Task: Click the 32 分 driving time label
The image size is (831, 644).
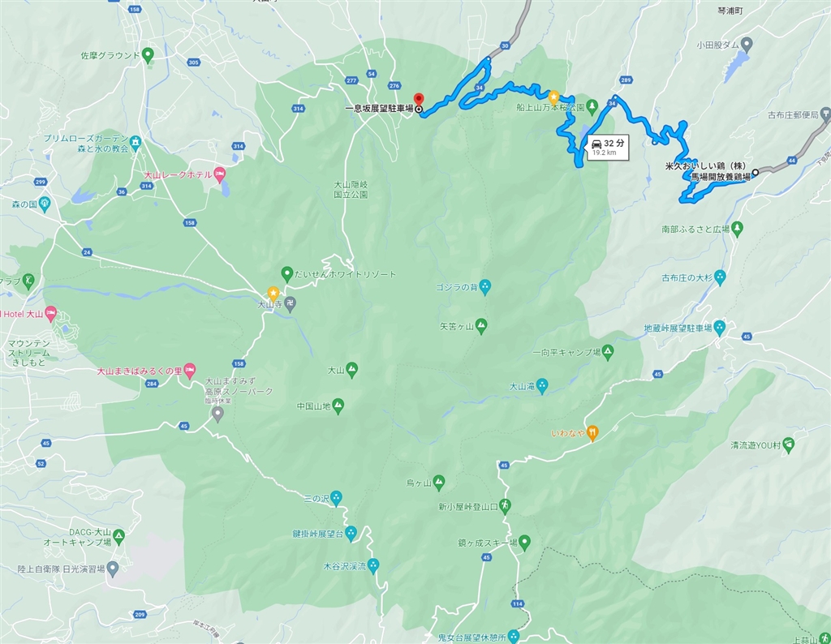Action: coord(609,144)
